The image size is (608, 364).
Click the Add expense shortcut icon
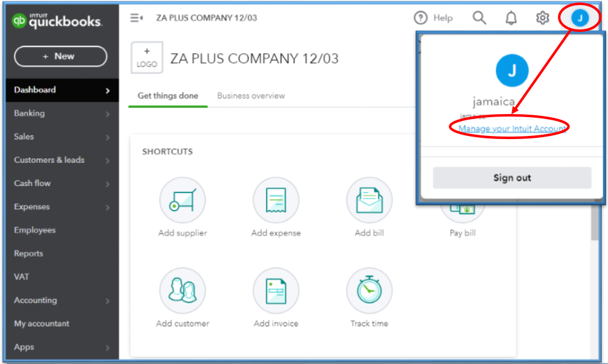point(276,200)
